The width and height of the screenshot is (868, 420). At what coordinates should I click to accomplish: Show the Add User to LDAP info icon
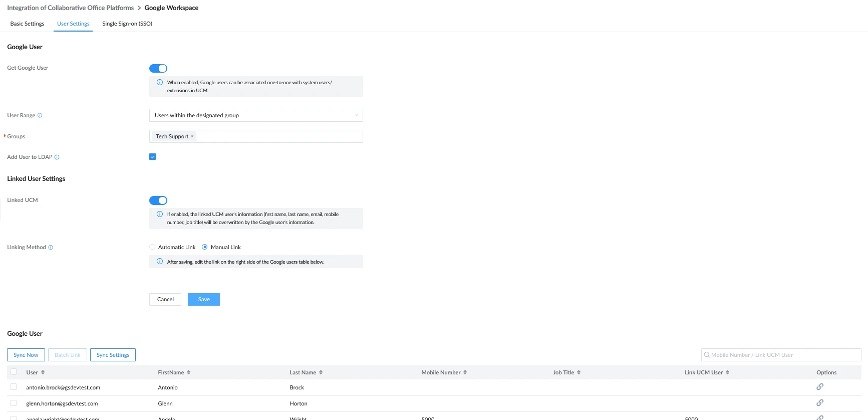(57, 157)
